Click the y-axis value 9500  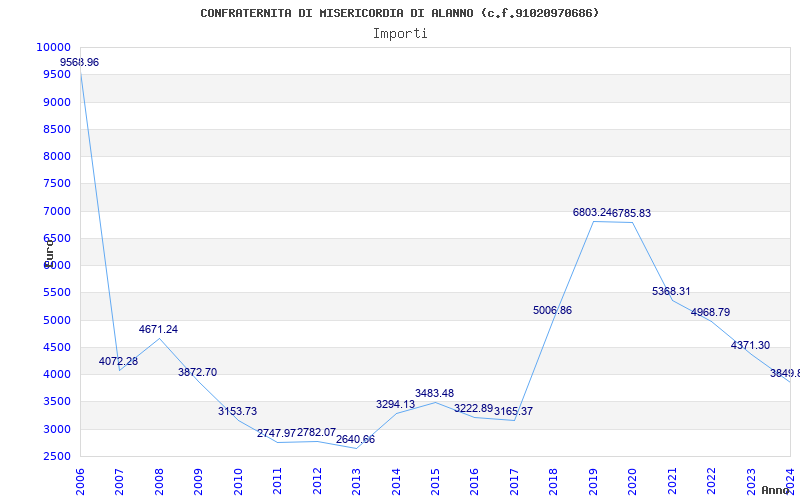point(57,74)
